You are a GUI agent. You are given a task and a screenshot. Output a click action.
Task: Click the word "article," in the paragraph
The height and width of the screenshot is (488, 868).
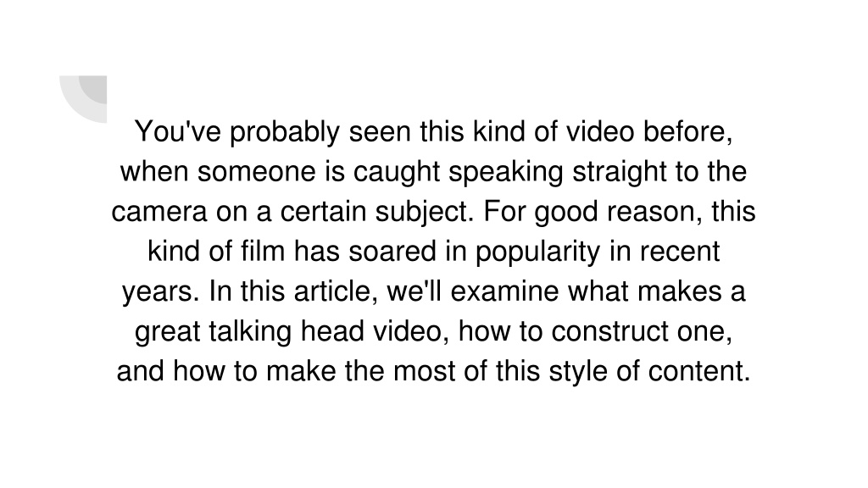pos(336,291)
